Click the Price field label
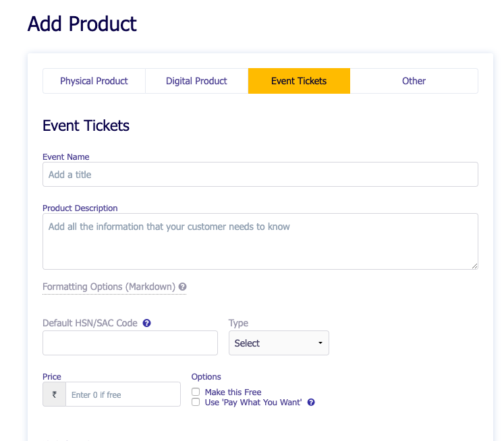The height and width of the screenshot is (441, 504). pyautogui.click(x=52, y=377)
